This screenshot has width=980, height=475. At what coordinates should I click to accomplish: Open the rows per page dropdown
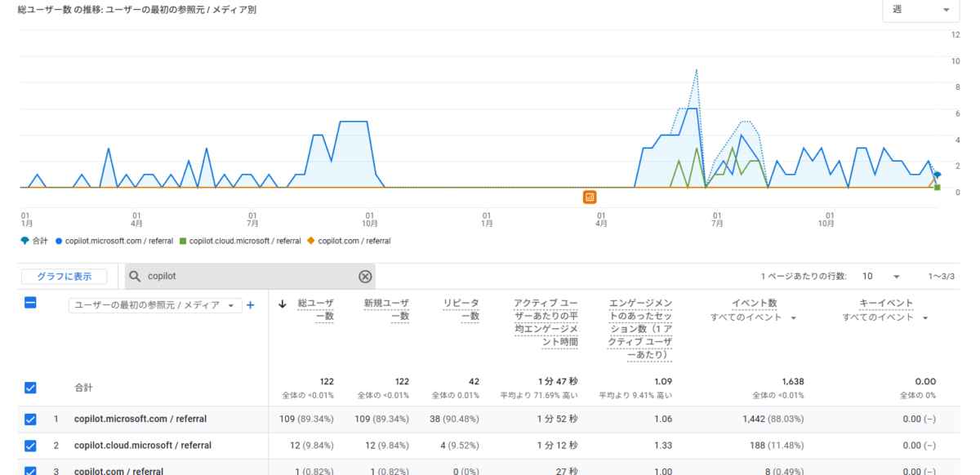click(883, 277)
